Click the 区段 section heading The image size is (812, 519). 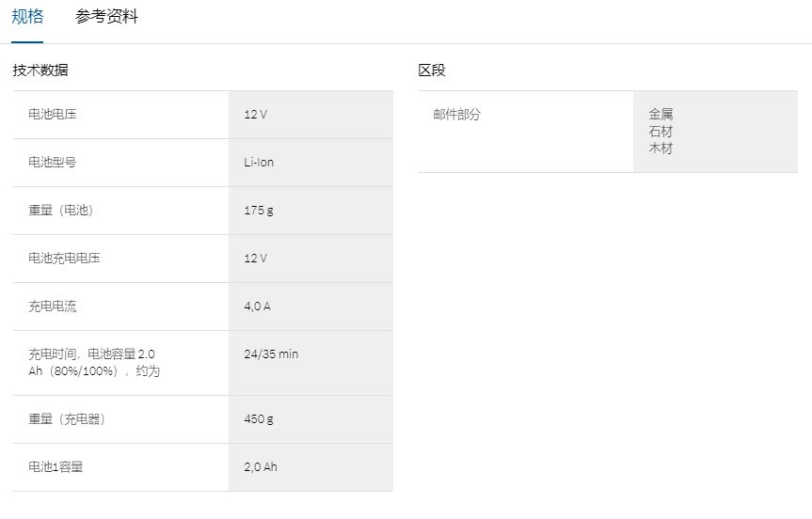click(432, 70)
